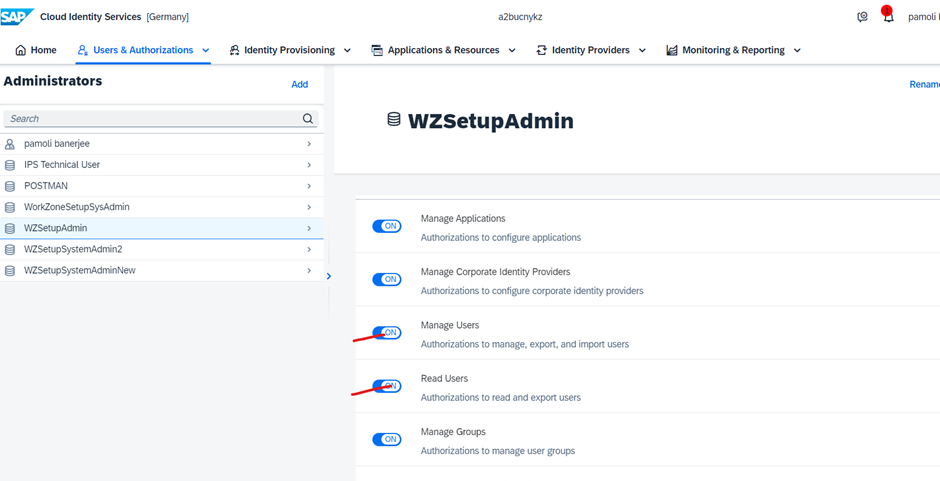Click the POSTMAN system icon
This screenshot has height=481, width=940.
10,186
